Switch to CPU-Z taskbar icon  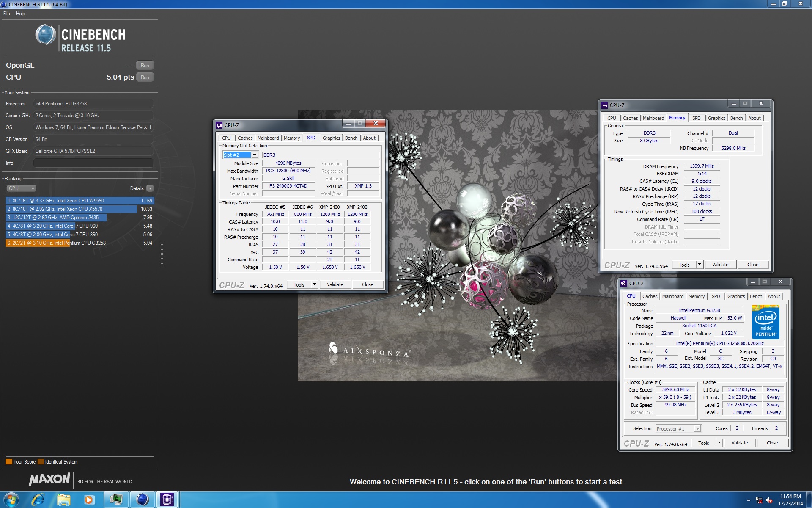(x=167, y=500)
